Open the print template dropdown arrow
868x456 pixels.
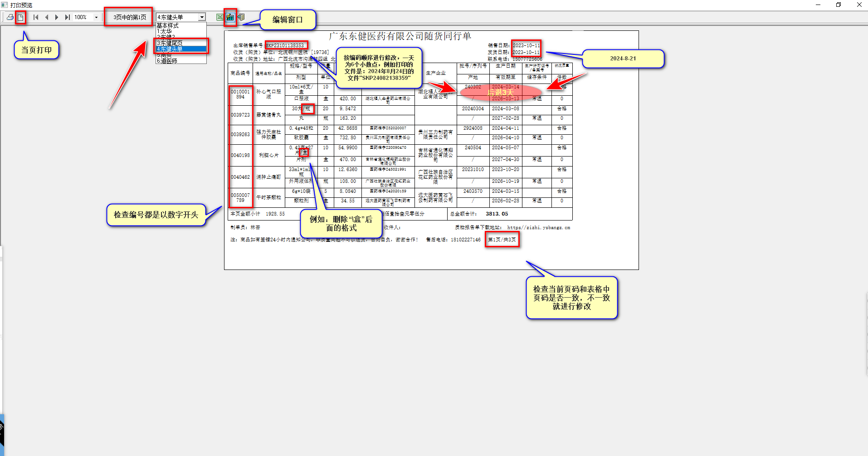point(202,17)
